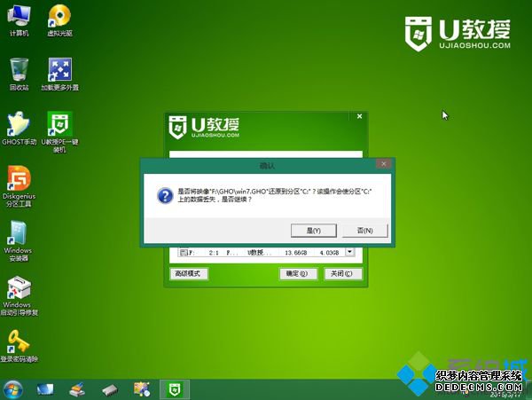Click the colorful picture taskbar icon
The width and height of the screenshot is (532, 400).
pos(142,389)
